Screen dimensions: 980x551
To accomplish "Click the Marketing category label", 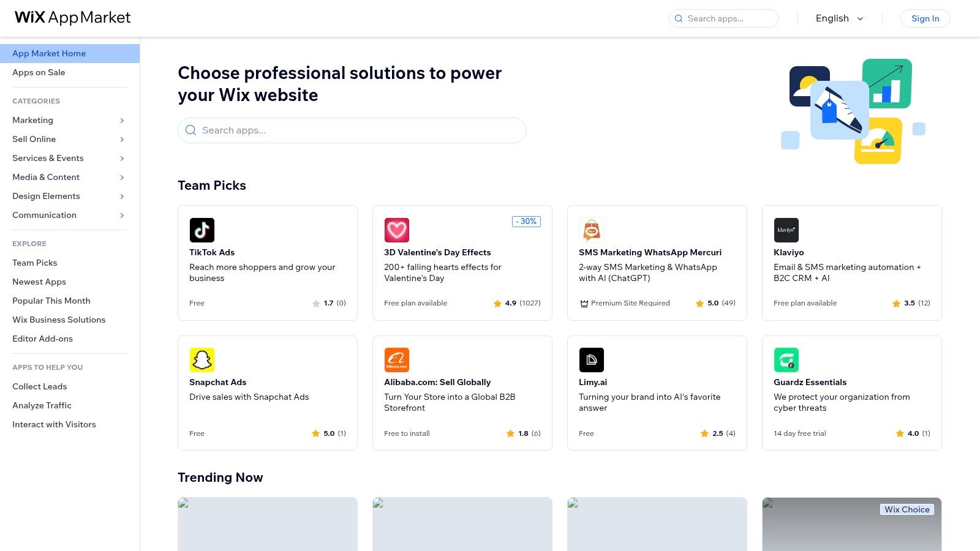I will click(32, 120).
